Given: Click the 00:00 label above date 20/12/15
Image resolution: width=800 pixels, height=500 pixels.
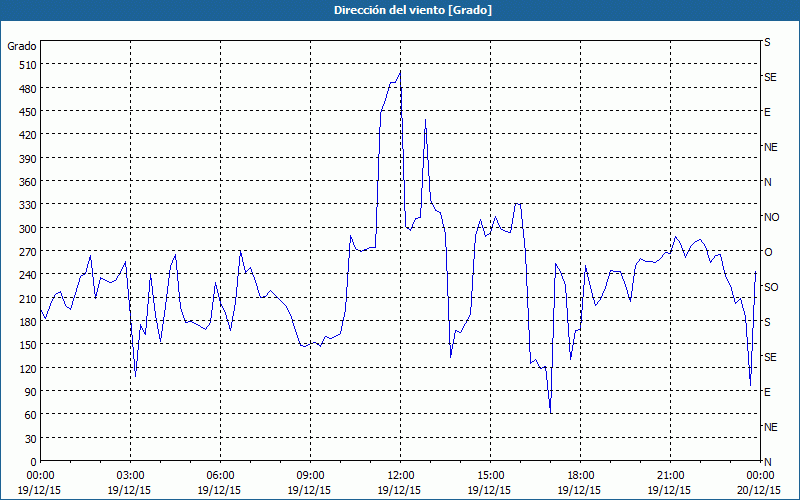Looking at the screenshot, I should pos(759,476).
